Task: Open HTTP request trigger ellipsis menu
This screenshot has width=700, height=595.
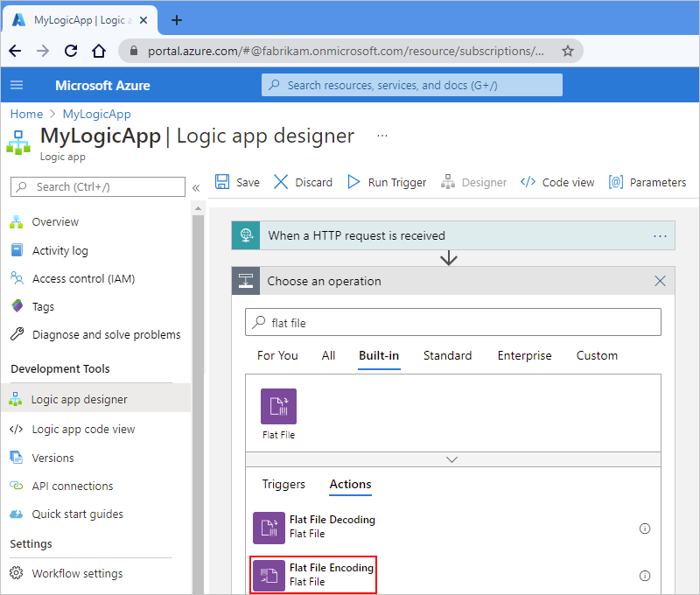Action: (660, 235)
